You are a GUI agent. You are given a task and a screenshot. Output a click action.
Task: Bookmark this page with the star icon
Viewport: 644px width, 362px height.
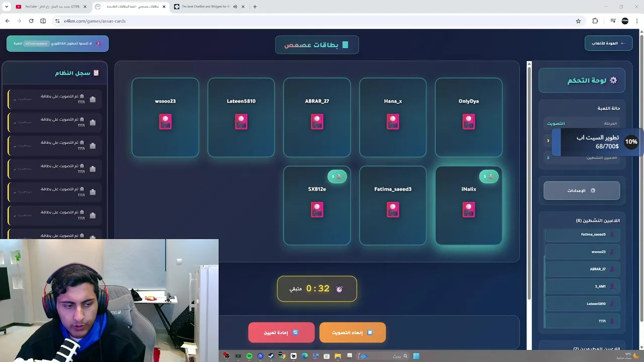pyautogui.click(x=578, y=21)
